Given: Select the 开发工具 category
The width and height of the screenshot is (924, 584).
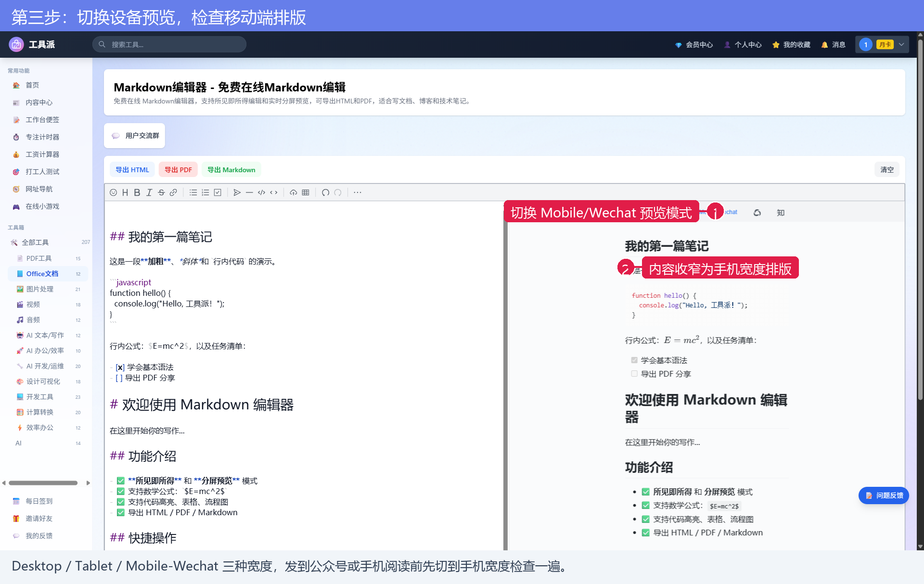Looking at the screenshot, I should coord(48,397).
